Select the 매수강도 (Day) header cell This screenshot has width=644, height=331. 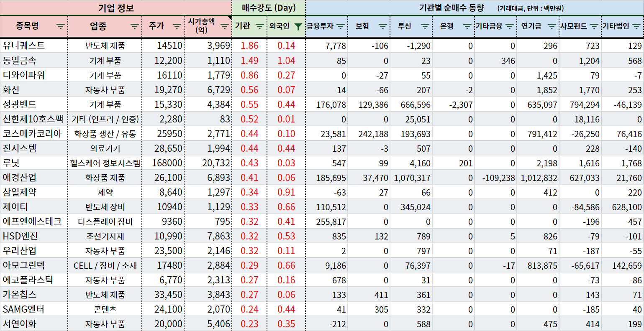point(269,8)
